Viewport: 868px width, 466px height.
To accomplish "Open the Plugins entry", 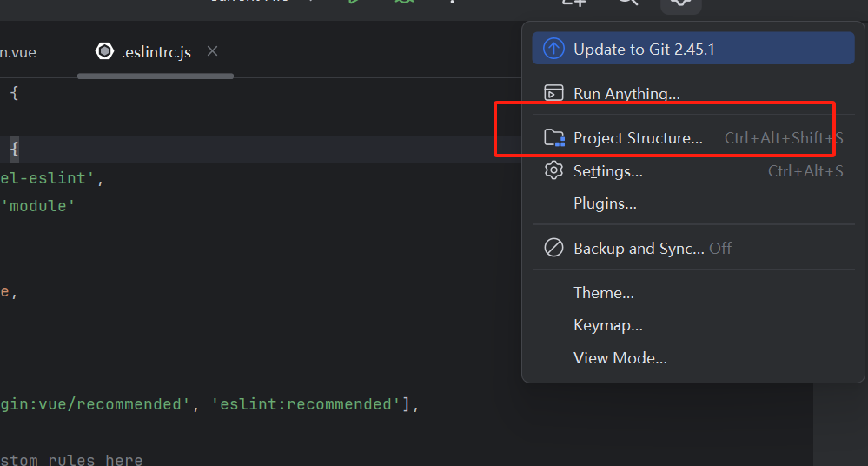I will (605, 203).
